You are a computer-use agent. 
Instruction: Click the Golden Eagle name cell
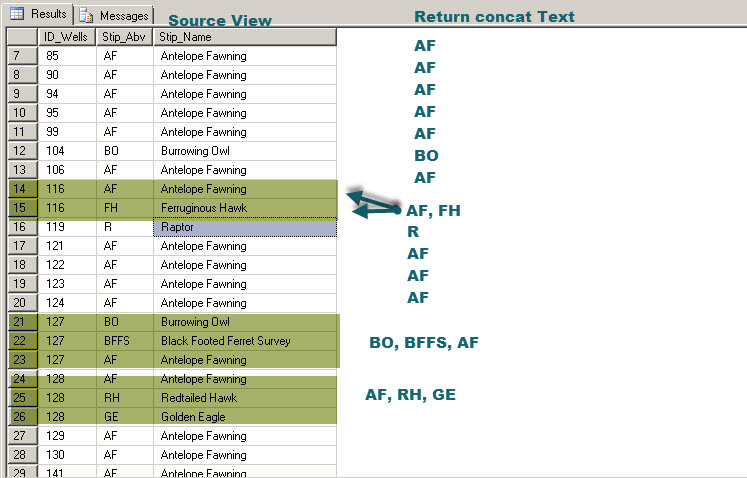tap(245, 417)
